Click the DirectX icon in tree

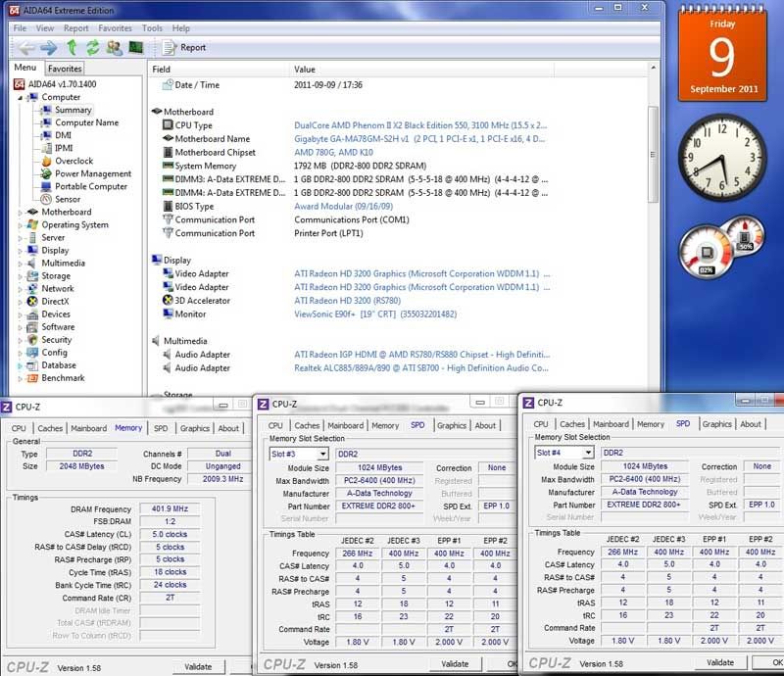point(32,301)
